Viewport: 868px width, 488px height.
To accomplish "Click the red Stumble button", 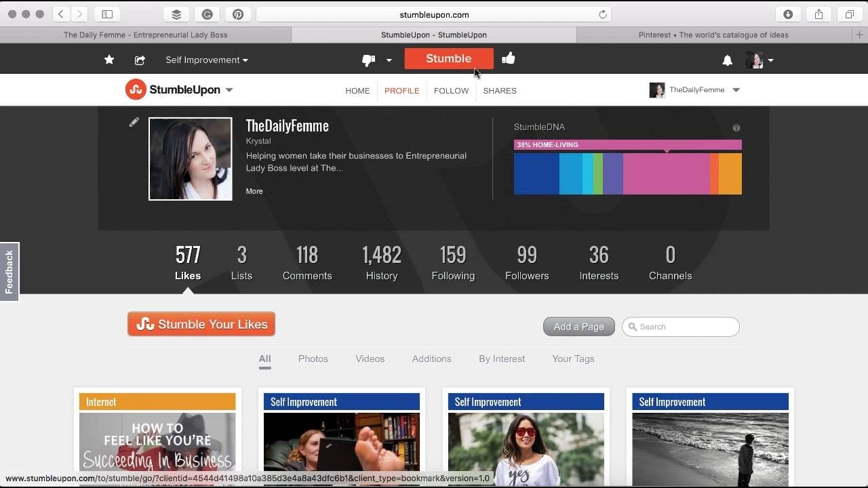I will pos(448,58).
